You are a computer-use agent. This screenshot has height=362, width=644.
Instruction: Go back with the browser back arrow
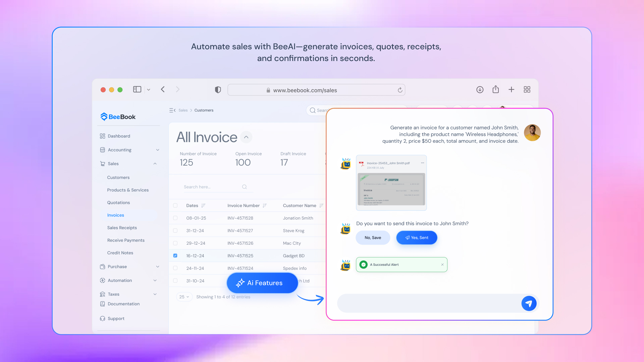point(163,89)
